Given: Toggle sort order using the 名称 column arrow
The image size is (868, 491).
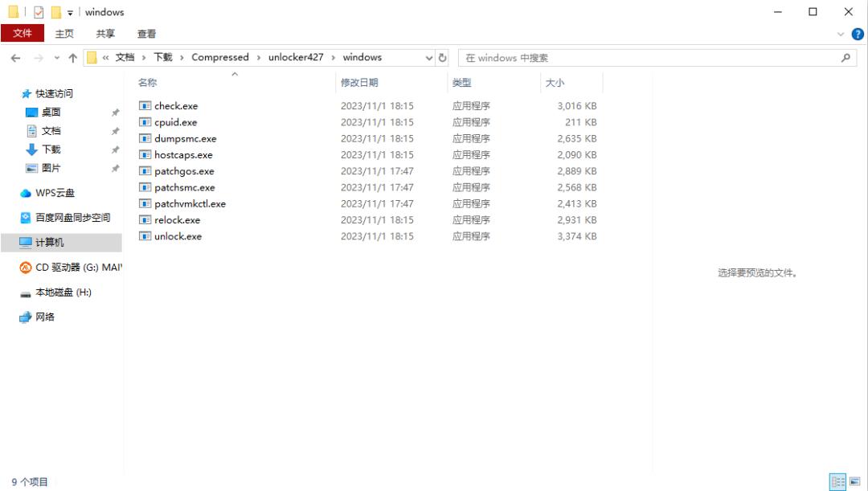Looking at the screenshot, I should tap(235, 73).
